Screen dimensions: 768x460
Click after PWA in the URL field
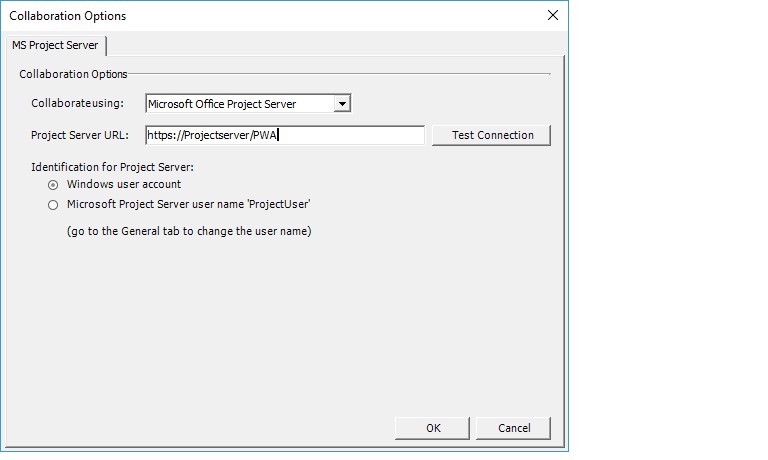coord(279,135)
